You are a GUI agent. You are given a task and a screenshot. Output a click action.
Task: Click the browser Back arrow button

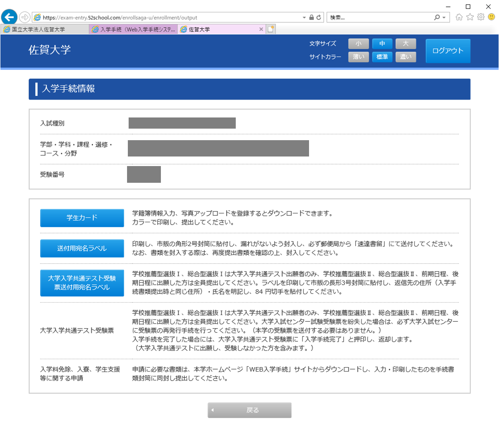(x=9, y=17)
